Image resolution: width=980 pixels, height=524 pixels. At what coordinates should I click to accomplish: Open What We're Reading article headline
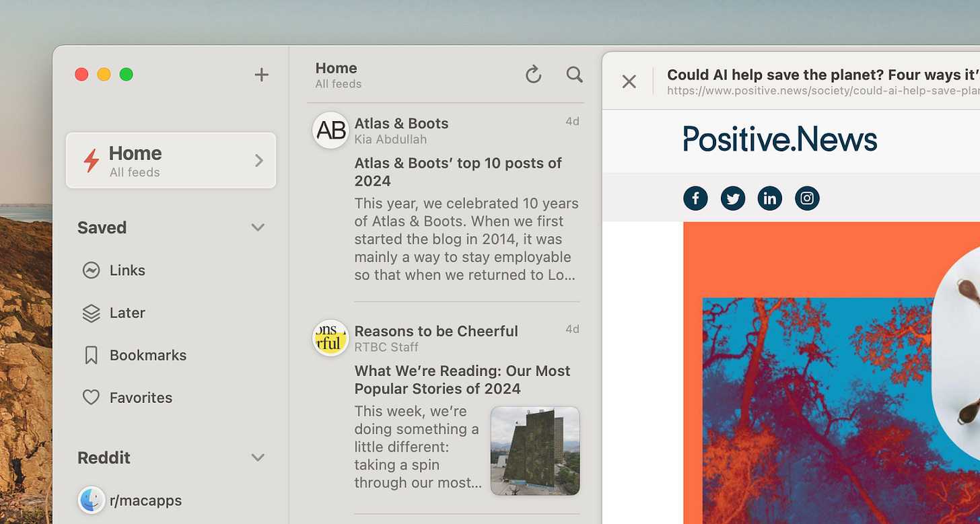[x=462, y=380]
